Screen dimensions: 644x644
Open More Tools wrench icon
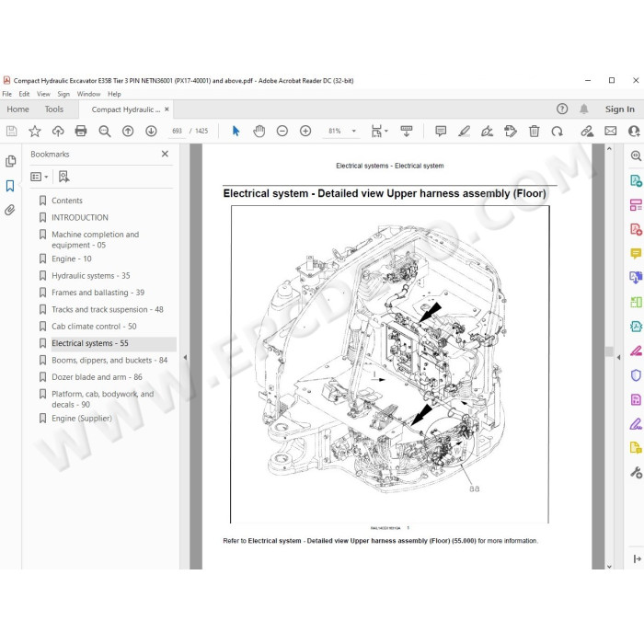636,472
